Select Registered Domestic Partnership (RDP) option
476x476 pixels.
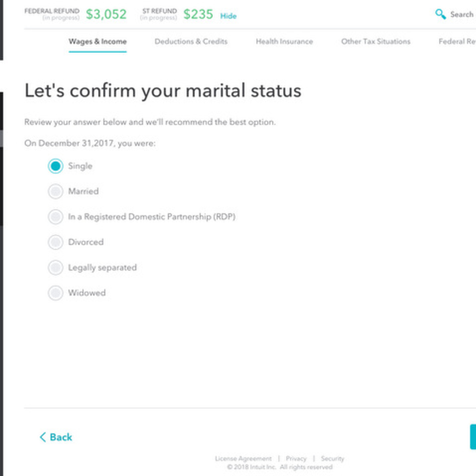55,217
